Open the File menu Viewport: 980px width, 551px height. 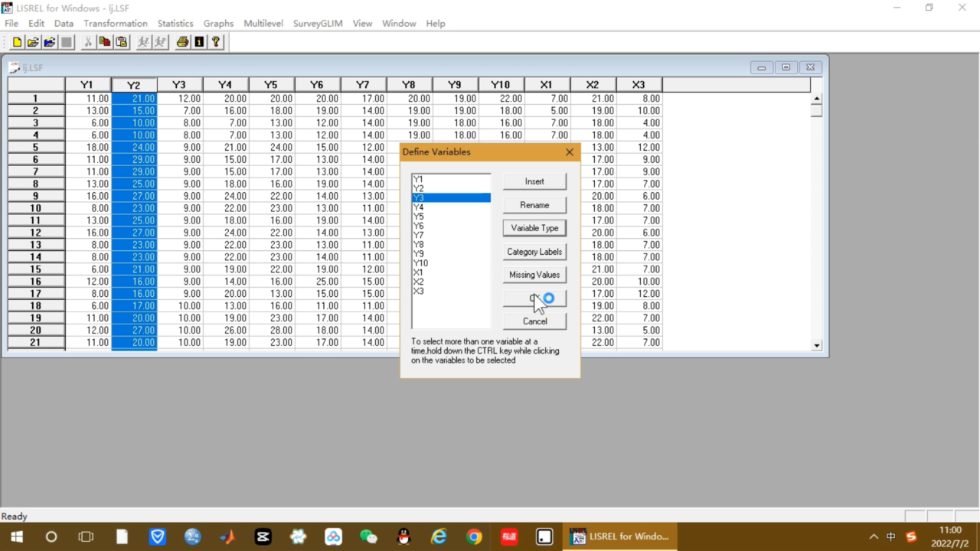pyautogui.click(x=11, y=23)
